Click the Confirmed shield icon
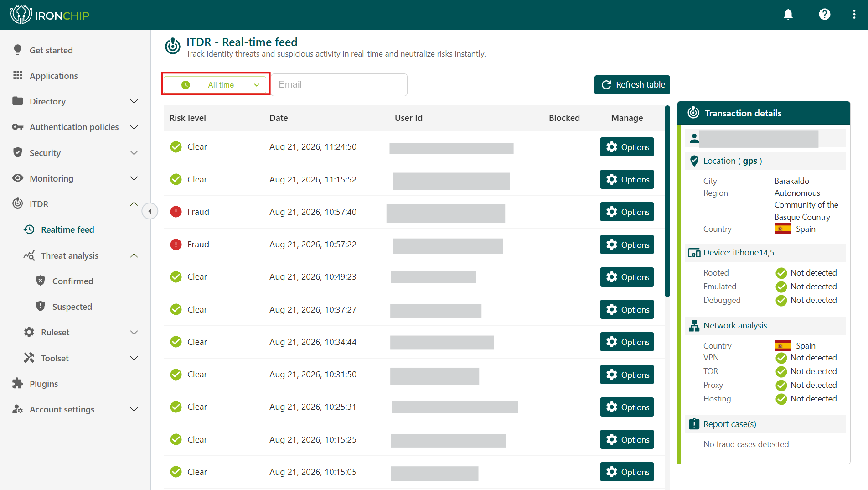This screenshot has width=868, height=490. coord(41,281)
